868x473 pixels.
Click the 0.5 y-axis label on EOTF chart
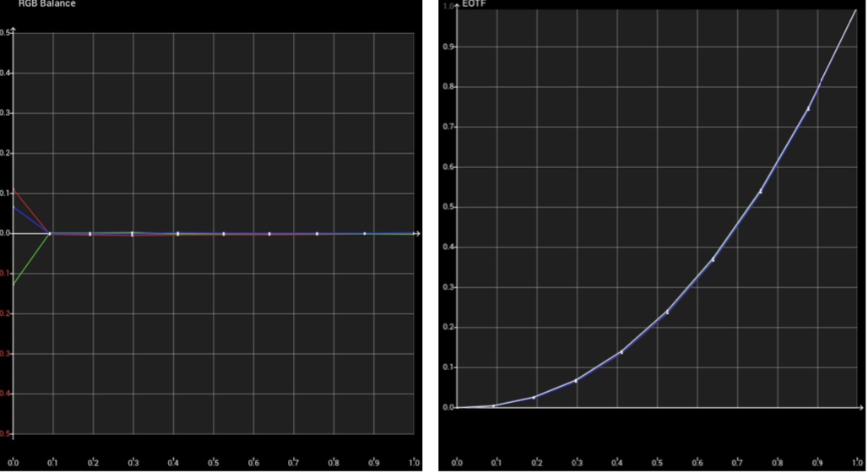click(x=446, y=207)
